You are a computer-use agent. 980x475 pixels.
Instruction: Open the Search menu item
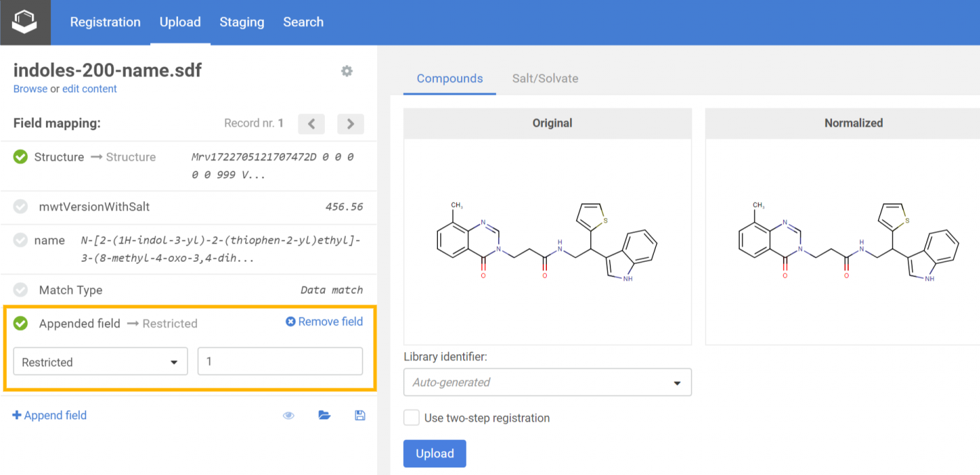click(303, 22)
